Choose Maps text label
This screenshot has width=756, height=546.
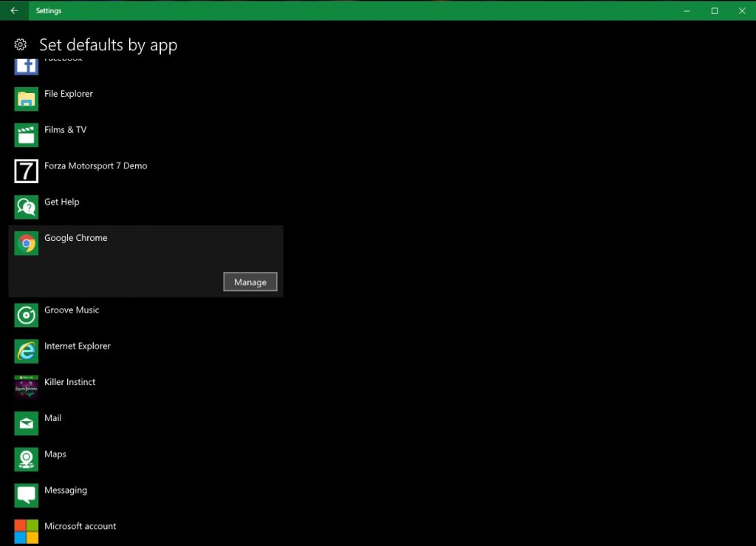[x=55, y=454]
